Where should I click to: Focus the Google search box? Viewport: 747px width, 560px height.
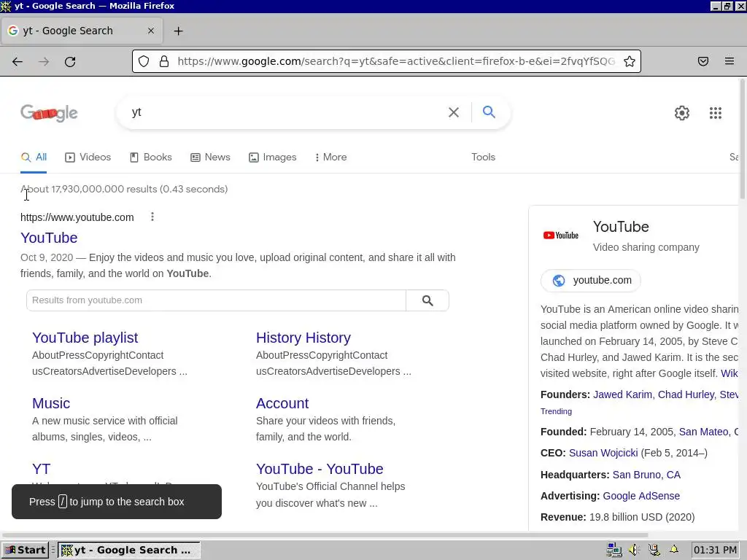point(286,112)
